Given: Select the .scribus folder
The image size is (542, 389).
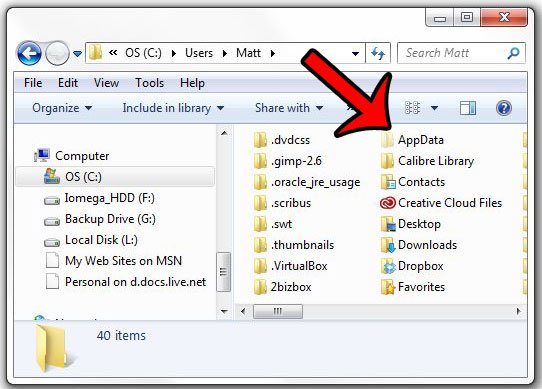Looking at the screenshot, I should [282, 203].
